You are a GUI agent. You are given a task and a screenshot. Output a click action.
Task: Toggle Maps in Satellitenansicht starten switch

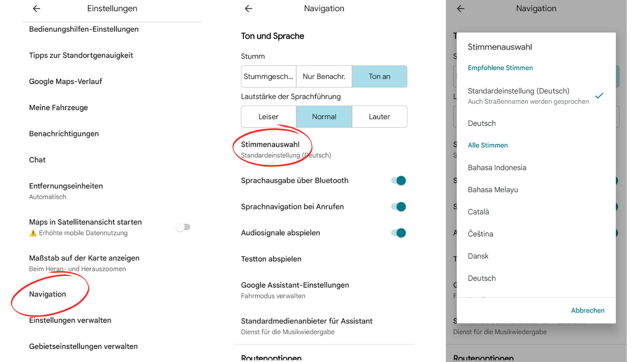click(x=183, y=227)
